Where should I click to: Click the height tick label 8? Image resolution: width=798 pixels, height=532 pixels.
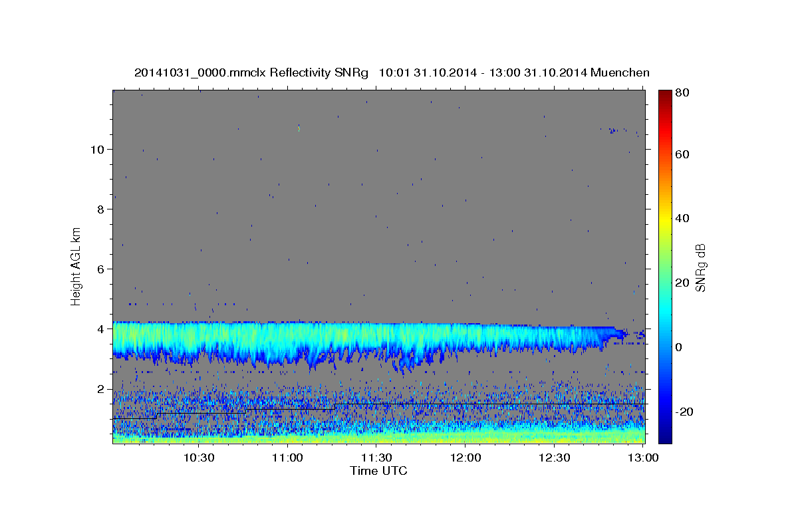pos(100,209)
